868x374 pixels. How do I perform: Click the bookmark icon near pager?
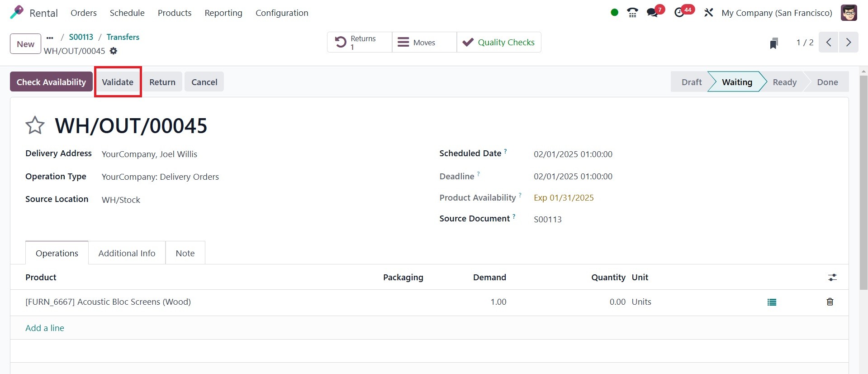click(773, 43)
